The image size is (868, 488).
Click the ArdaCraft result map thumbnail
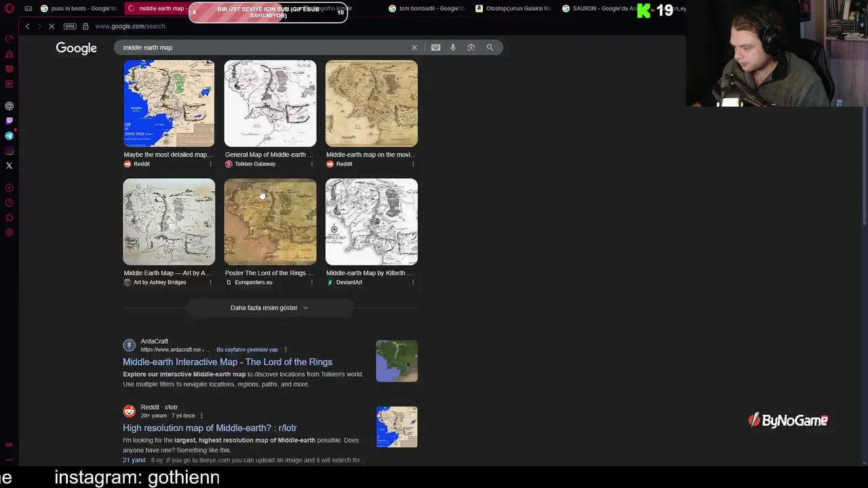pos(397,361)
